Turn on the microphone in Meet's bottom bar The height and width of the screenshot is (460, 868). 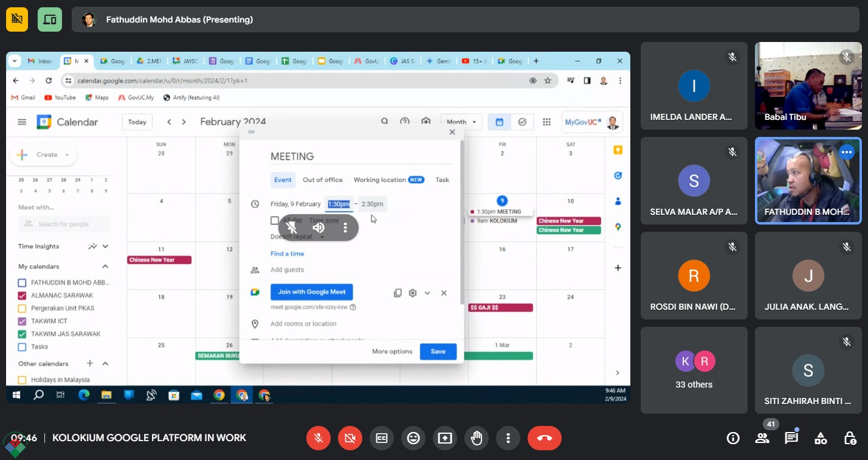pos(318,438)
